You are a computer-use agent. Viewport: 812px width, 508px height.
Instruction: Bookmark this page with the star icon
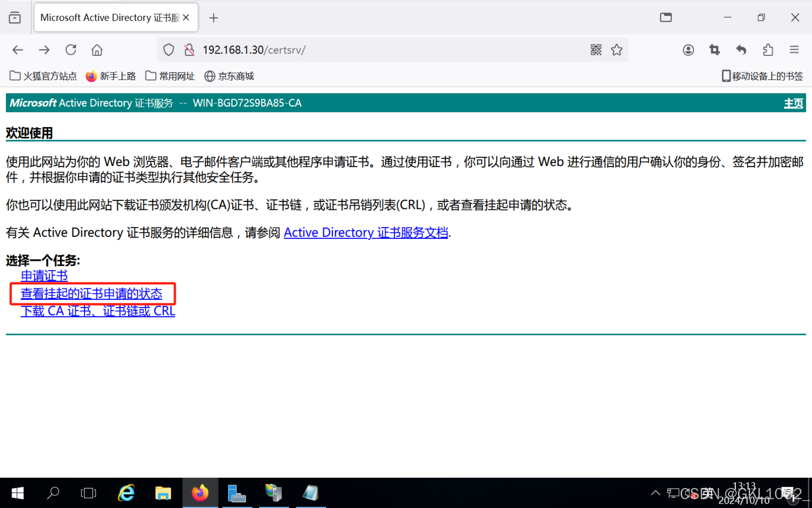[x=617, y=50]
